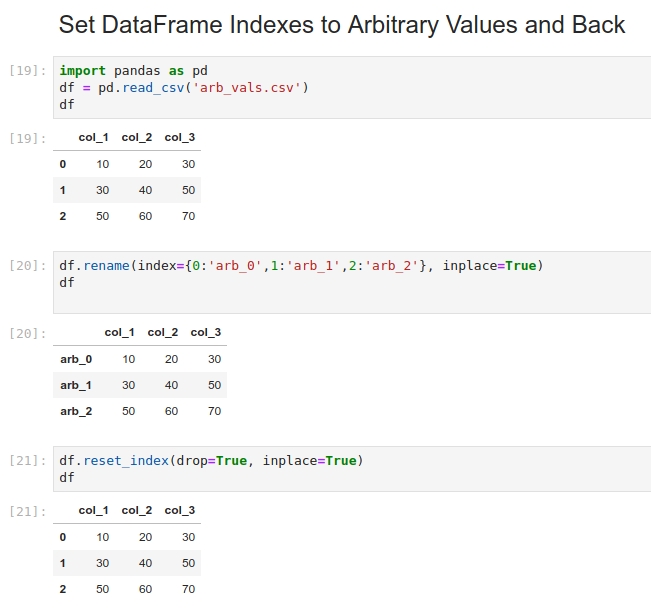Viewport: 651px width, 611px height.
Task: Select the df.rename code cell
Action: point(352,282)
